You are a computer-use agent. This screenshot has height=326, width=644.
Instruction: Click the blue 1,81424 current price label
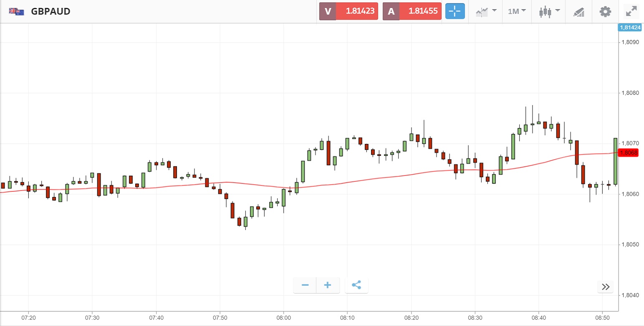(x=629, y=28)
